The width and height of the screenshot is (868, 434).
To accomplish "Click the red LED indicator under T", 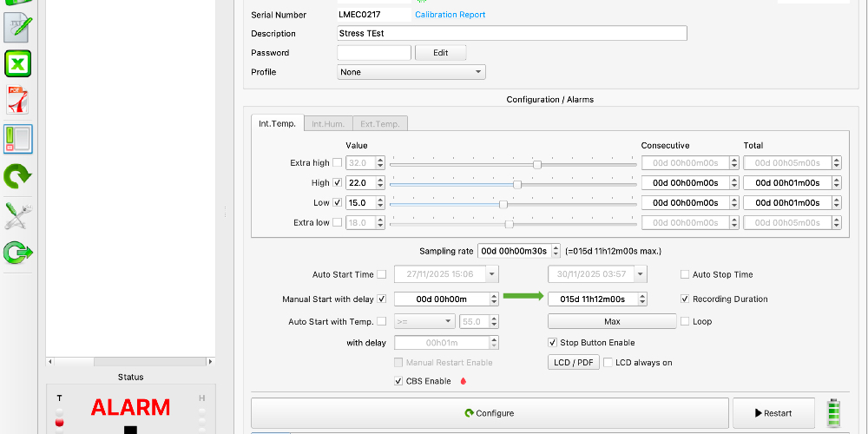I will point(59,423).
